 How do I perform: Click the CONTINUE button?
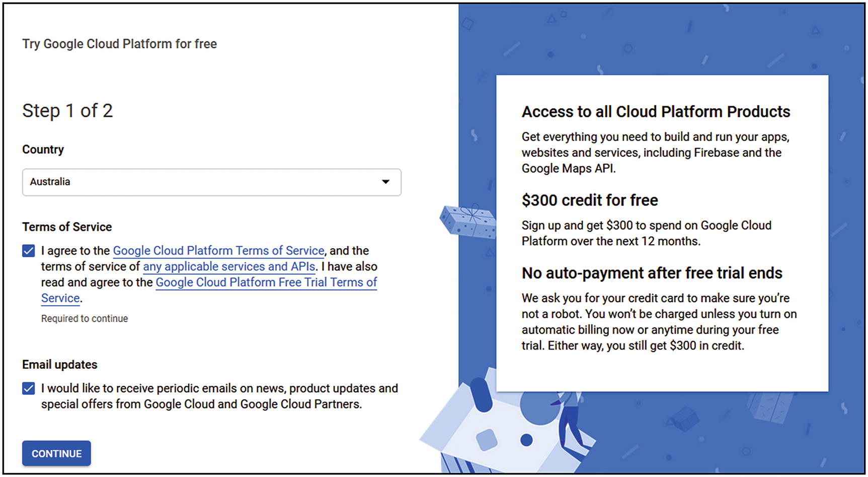[x=56, y=453]
